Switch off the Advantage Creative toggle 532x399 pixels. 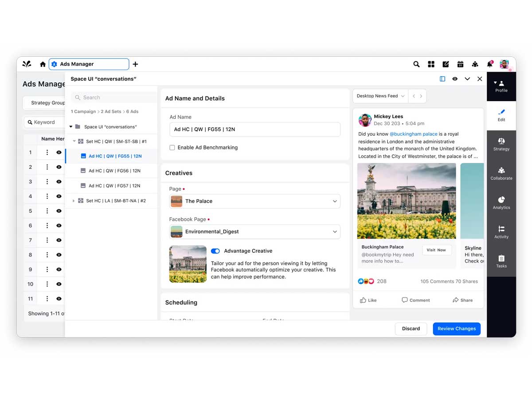point(215,251)
